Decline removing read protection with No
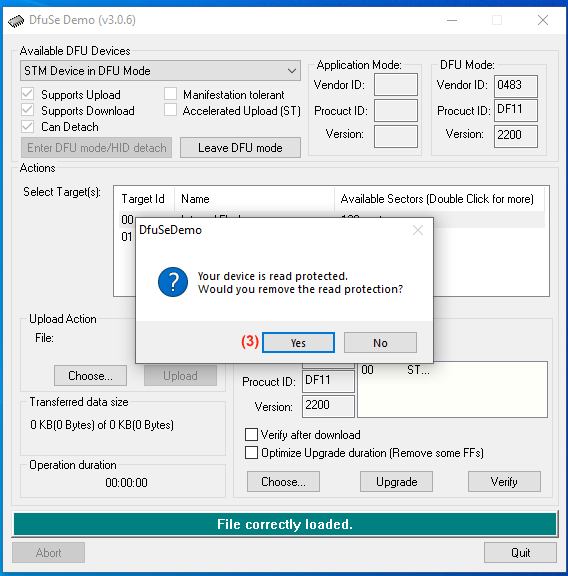The height and width of the screenshot is (576, 568). pyautogui.click(x=380, y=343)
